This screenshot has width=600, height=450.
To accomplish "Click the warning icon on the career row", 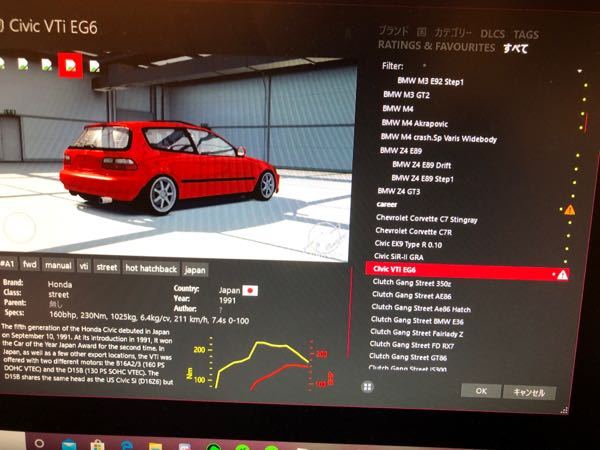I will (569, 209).
